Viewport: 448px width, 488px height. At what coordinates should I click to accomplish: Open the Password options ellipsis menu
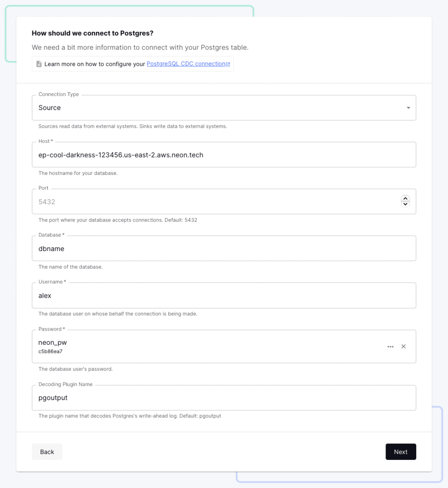(391, 347)
